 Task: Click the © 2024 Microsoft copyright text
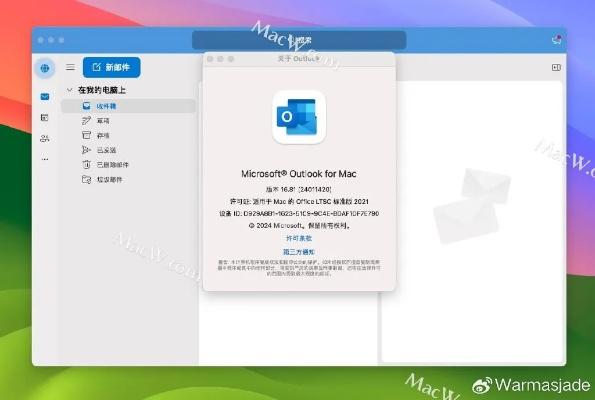point(299,225)
